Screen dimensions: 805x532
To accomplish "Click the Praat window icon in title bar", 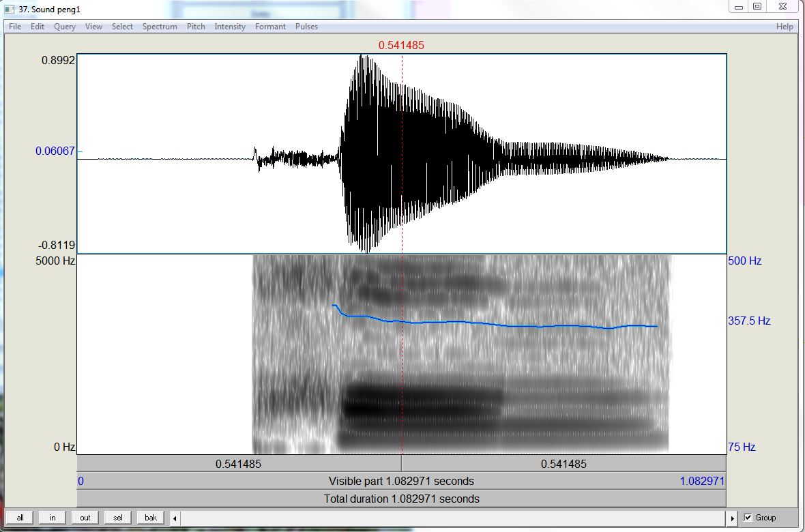I will (10, 10).
